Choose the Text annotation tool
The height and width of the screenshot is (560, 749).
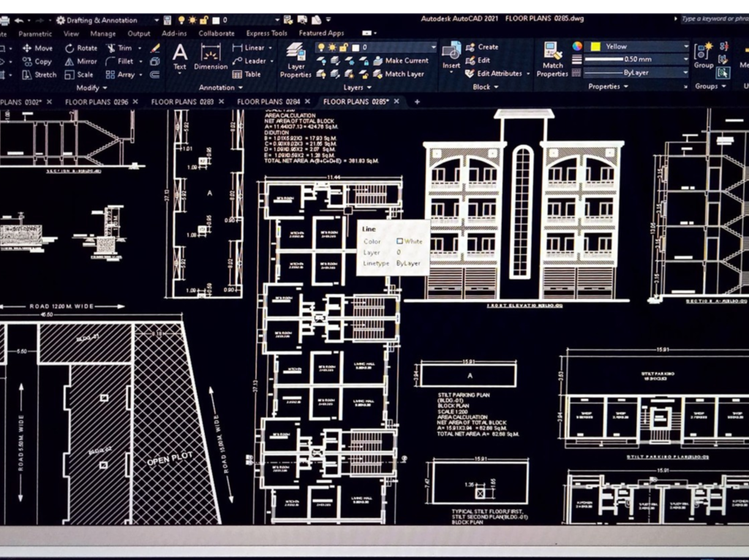pos(179,56)
